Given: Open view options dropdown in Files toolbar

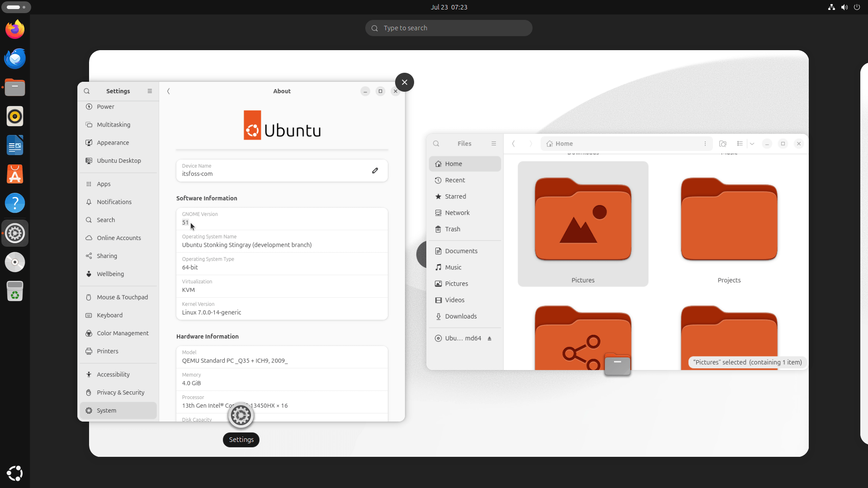Looking at the screenshot, I should [752, 144].
